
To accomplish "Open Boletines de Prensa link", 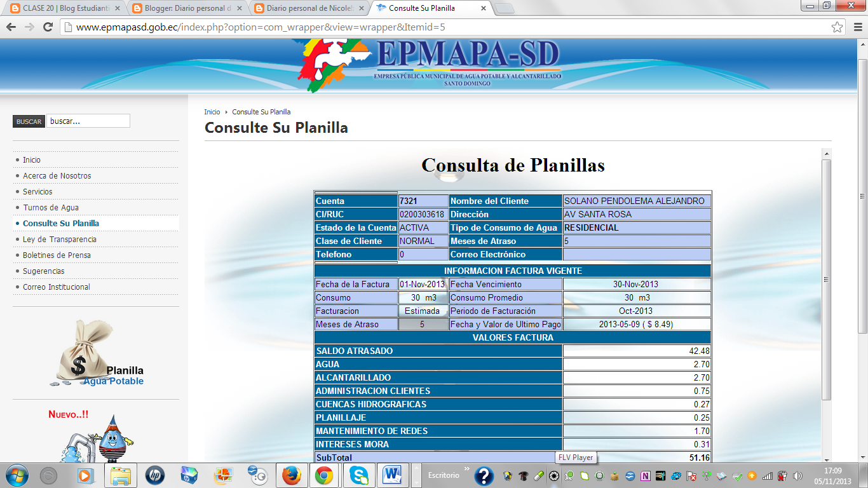I will pyautogui.click(x=57, y=255).
